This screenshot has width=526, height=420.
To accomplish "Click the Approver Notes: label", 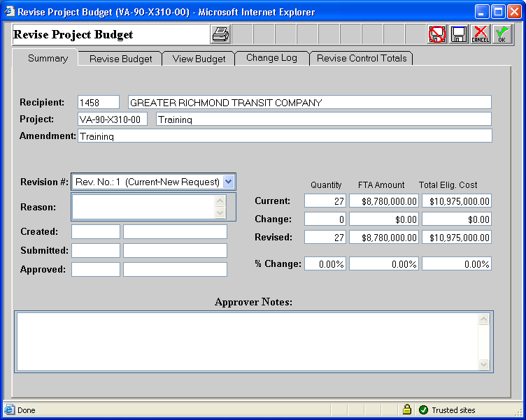I will tap(253, 302).
